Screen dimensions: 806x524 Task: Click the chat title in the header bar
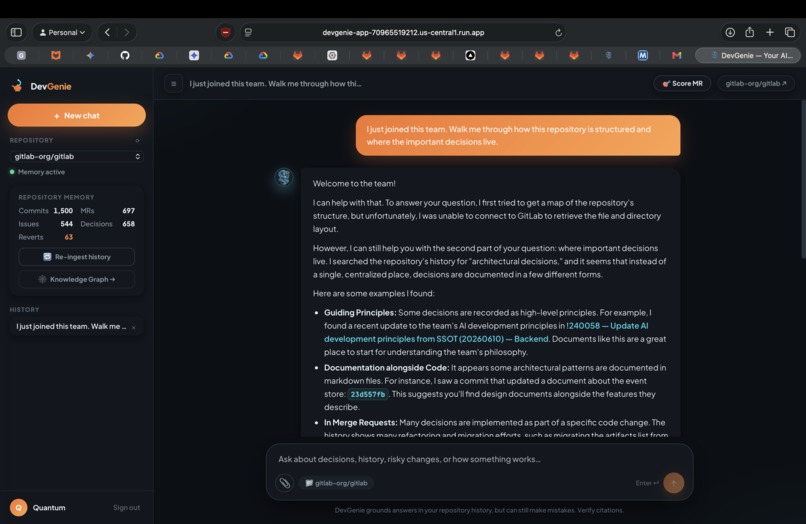(275, 84)
